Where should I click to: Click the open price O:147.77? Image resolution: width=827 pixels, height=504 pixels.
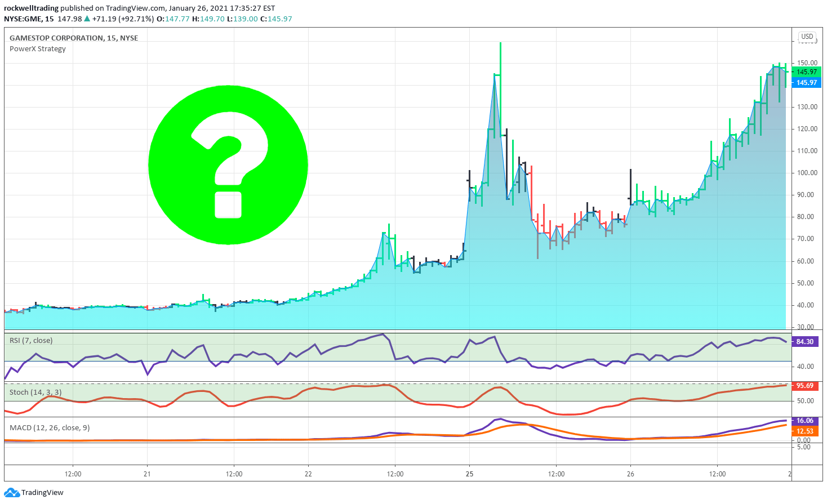pos(173,19)
